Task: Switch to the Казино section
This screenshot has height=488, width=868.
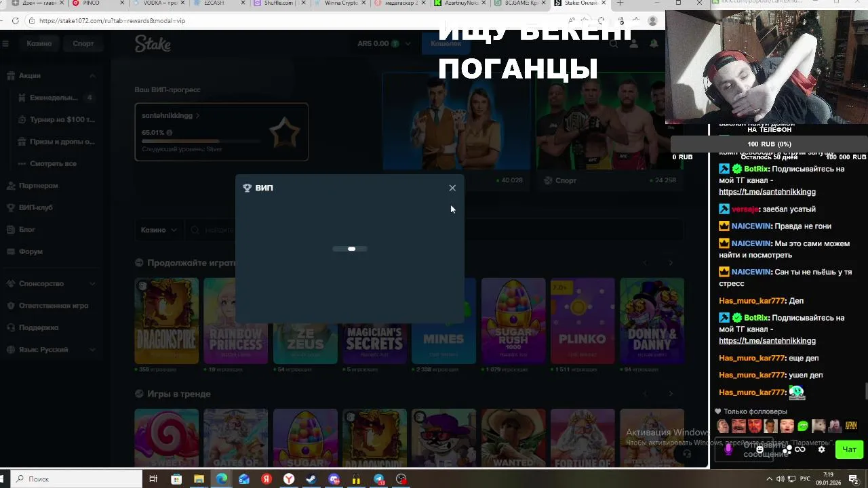Action: (x=39, y=43)
